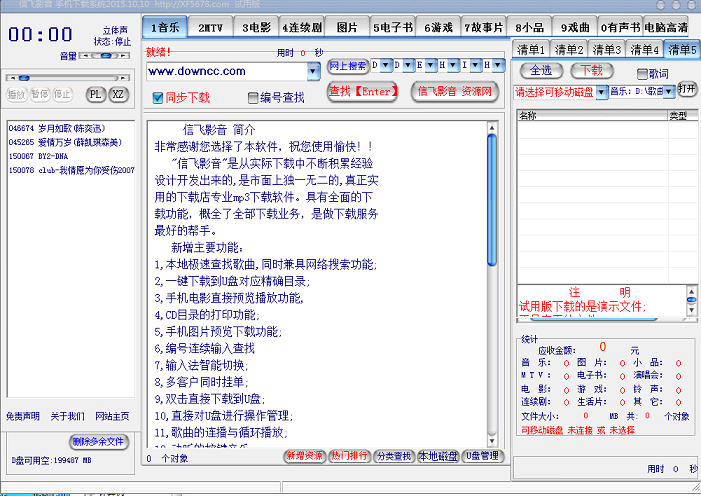
Task: Click the 下载 button
Action: pyautogui.click(x=592, y=71)
